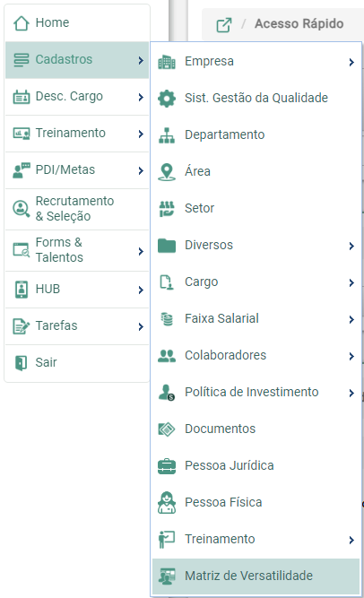Open the Cadastros menu label

64,59
